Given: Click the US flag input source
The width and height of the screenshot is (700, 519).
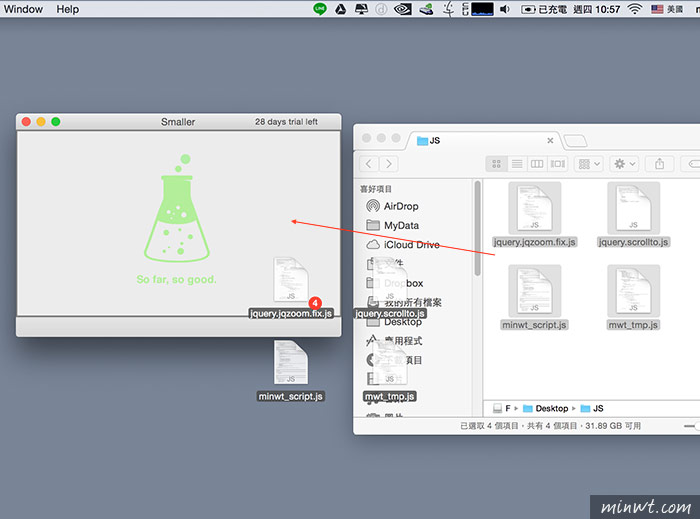Looking at the screenshot, I should pyautogui.click(x=657, y=9).
